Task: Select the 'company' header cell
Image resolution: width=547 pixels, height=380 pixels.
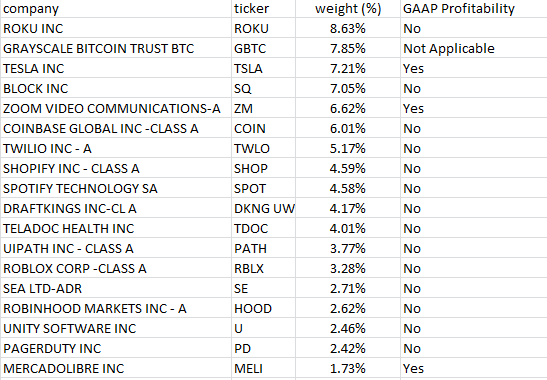Action: click(x=116, y=8)
